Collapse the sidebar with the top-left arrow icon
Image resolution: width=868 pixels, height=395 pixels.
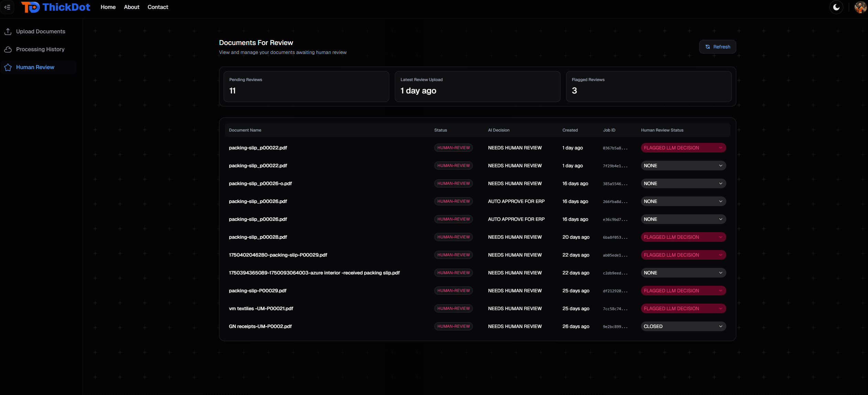pos(7,7)
